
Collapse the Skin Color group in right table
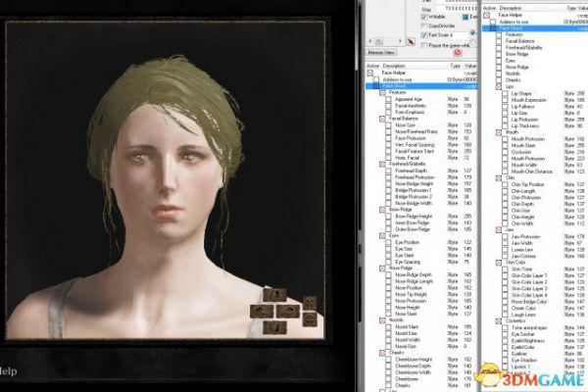(499, 263)
